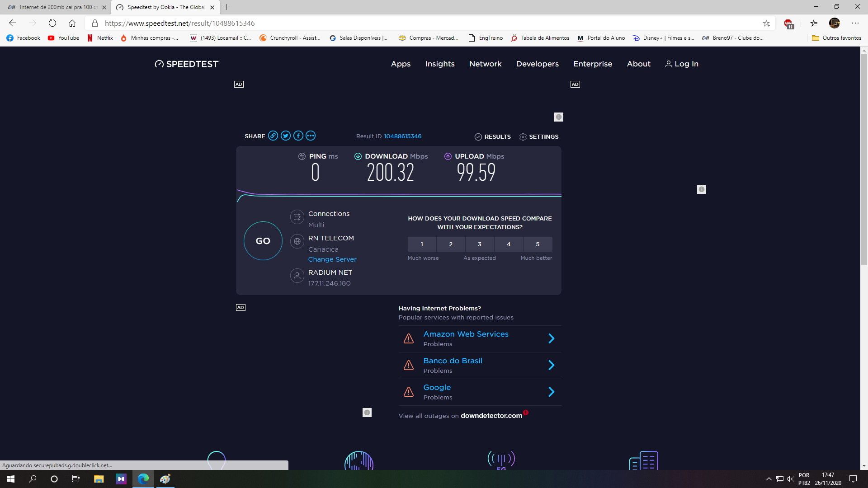Share result on Facebook icon
The height and width of the screenshot is (488, 868).
(298, 136)
